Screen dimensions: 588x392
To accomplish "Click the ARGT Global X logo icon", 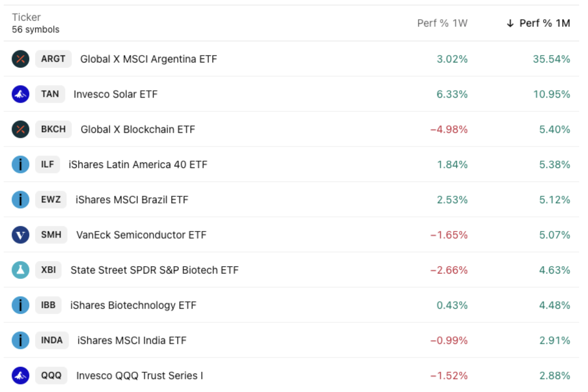I will [20, 59].
